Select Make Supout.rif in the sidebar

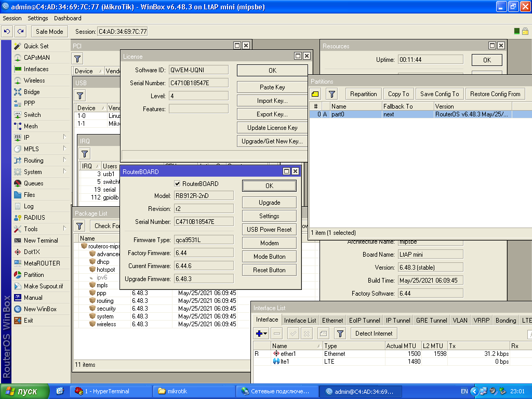(x=43, y=286)
